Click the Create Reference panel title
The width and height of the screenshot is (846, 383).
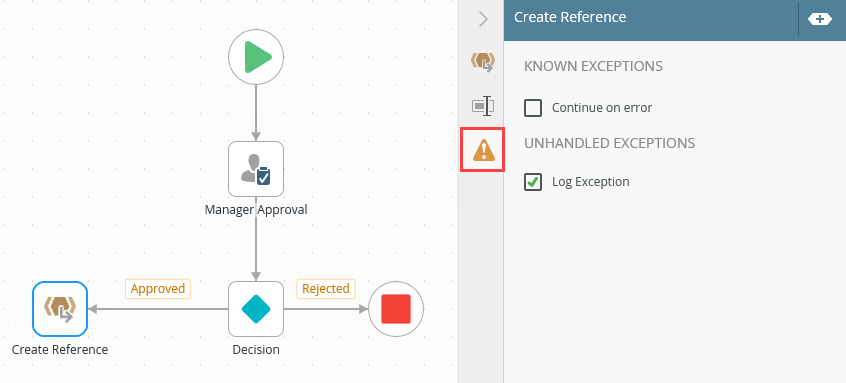pos(570,17)
